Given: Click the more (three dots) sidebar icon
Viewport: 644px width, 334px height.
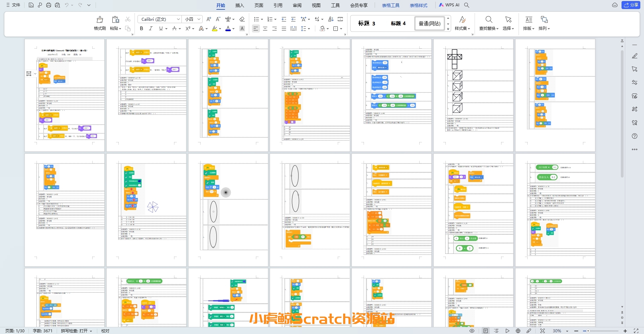Looking at the screenshot, I should (x=635, y=149).
